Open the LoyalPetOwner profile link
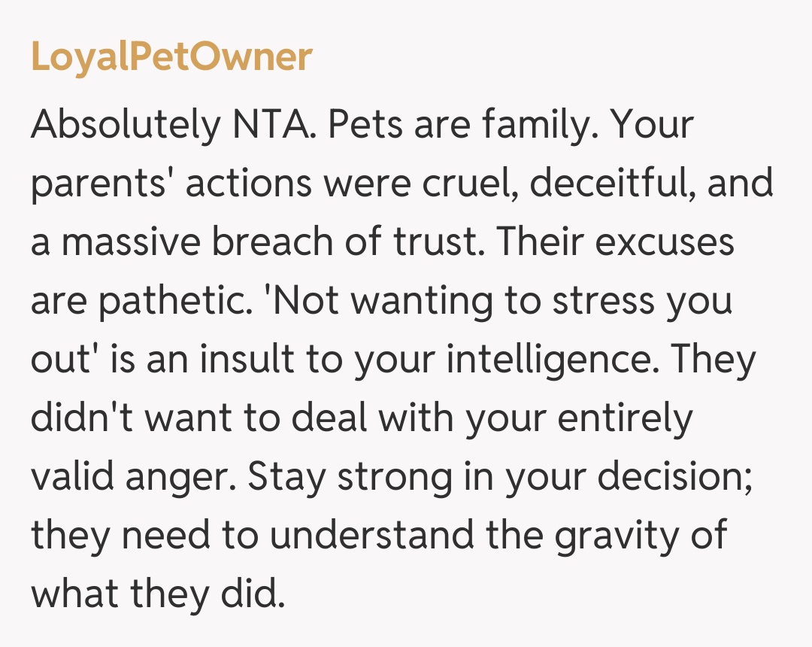The width and height of the screenshot is (812, 647). [x=171, y=57]
